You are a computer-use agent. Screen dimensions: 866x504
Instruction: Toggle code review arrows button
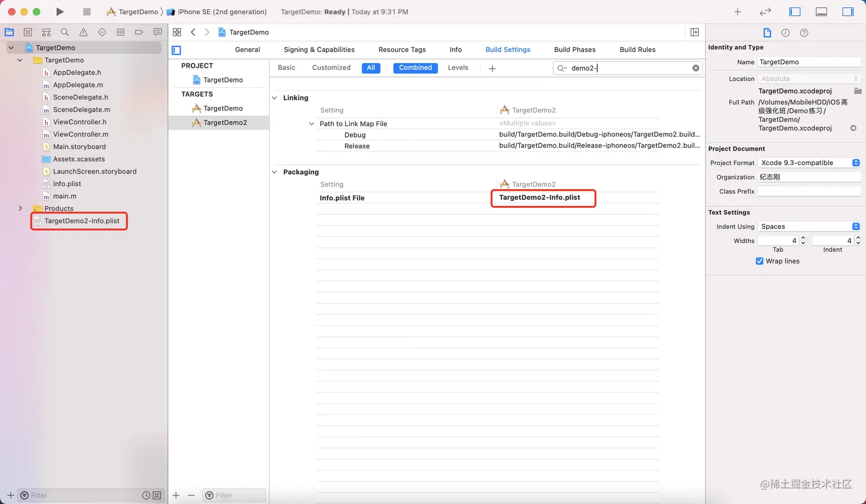(x=765, y=11)
